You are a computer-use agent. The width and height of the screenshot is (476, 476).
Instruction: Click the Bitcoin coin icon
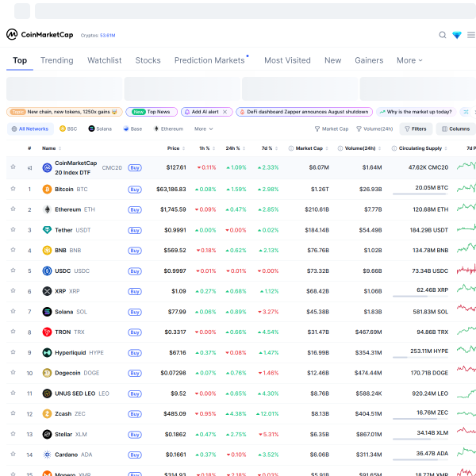coord(47,190)
